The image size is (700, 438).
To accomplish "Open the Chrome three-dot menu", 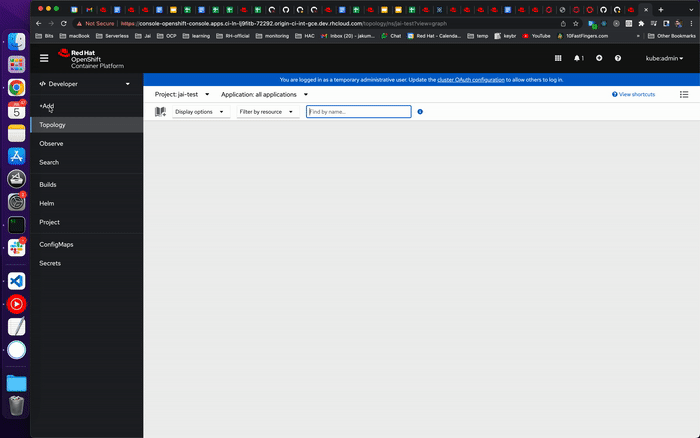I will (x=691, y=23).
